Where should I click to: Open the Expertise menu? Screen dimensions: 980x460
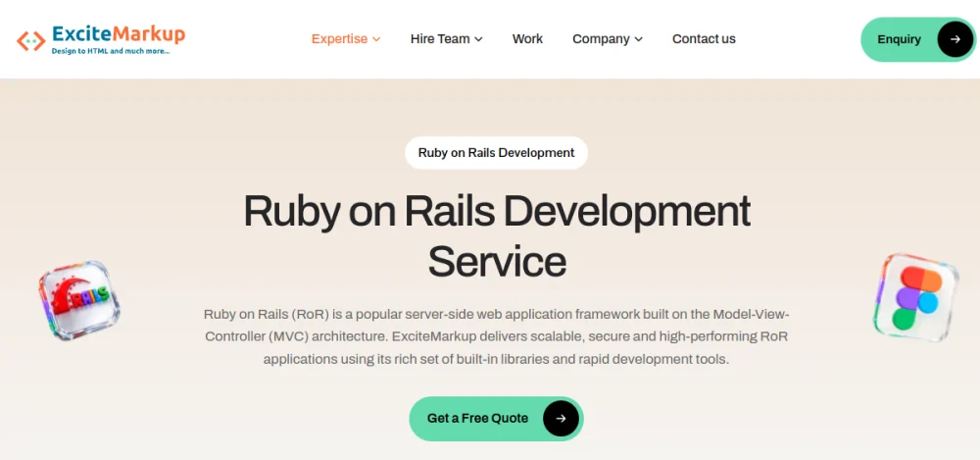click(x=346, y=39)
